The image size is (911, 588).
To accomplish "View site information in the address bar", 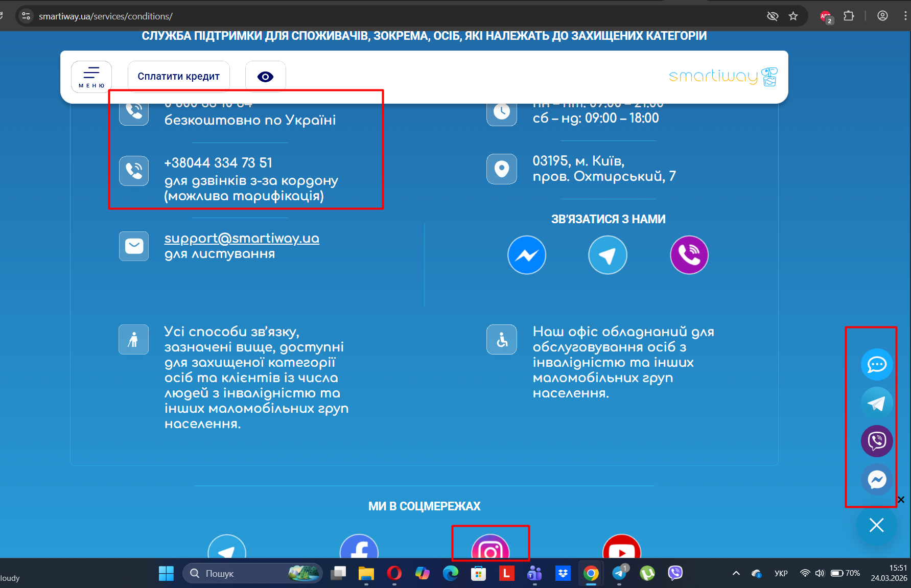I will point(26,16).
